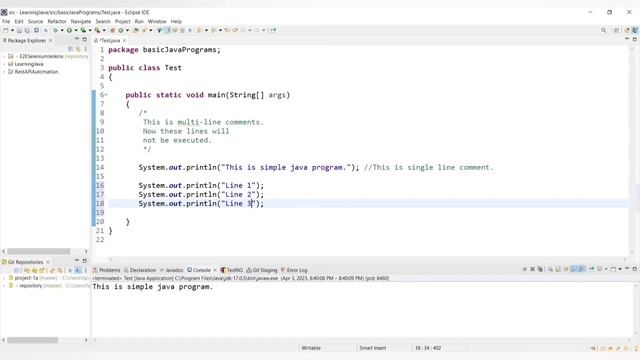The image size is (640, 360).
Task: Open the Run button dropdown arrow
Action: 76,30
